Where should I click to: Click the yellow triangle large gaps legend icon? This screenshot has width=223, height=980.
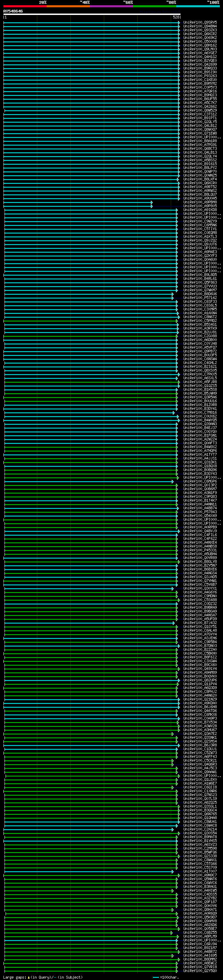pyautogui.click(x=29, y=977)
